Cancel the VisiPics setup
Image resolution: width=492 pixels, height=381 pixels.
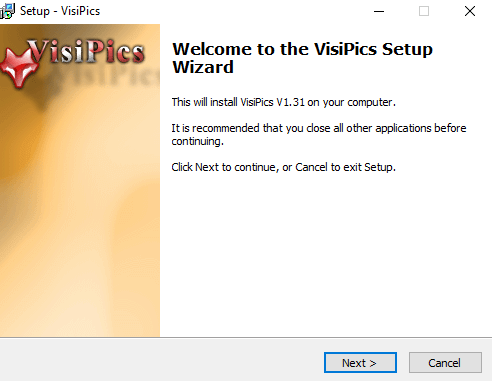(x=445, y=362)
